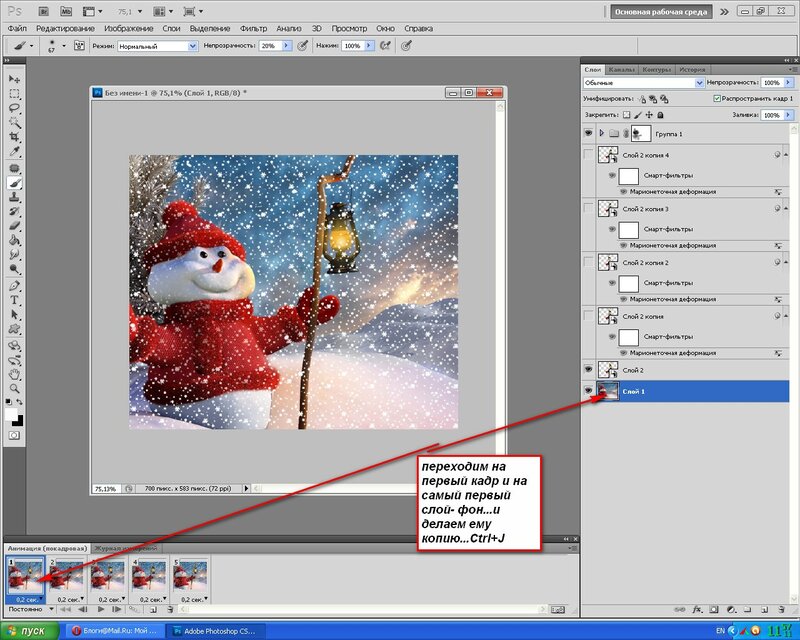
Task: Open the layers panel Непрозрачность arrow
Action: point(788,83)
